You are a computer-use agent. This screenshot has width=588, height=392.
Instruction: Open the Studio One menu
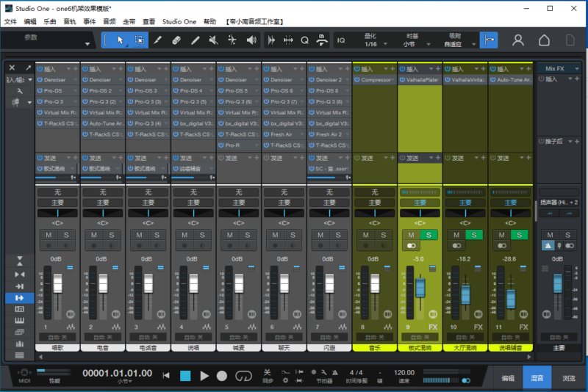179,22
